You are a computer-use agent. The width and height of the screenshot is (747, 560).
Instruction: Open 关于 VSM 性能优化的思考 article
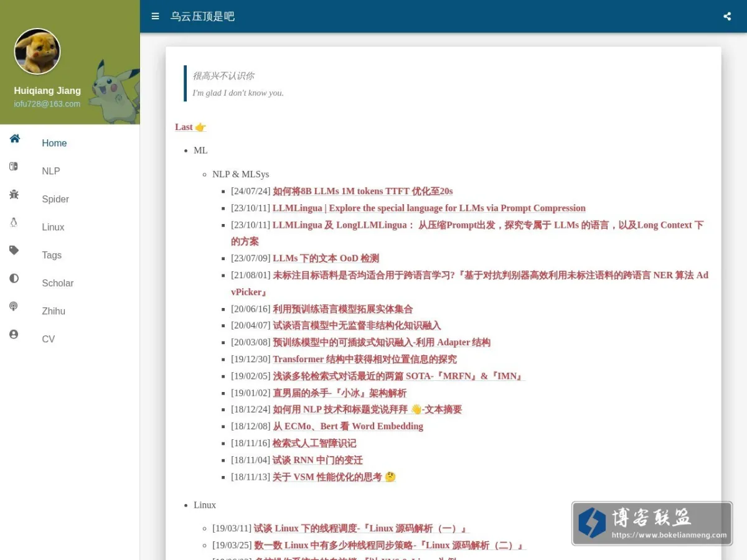pyautogui.click(x=334, y=477)
